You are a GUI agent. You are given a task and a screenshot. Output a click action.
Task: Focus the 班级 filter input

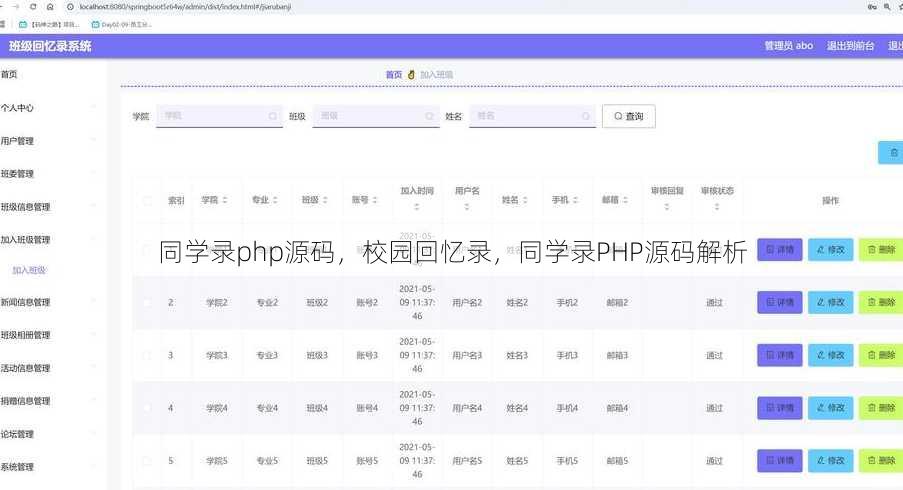coord(375,116)
